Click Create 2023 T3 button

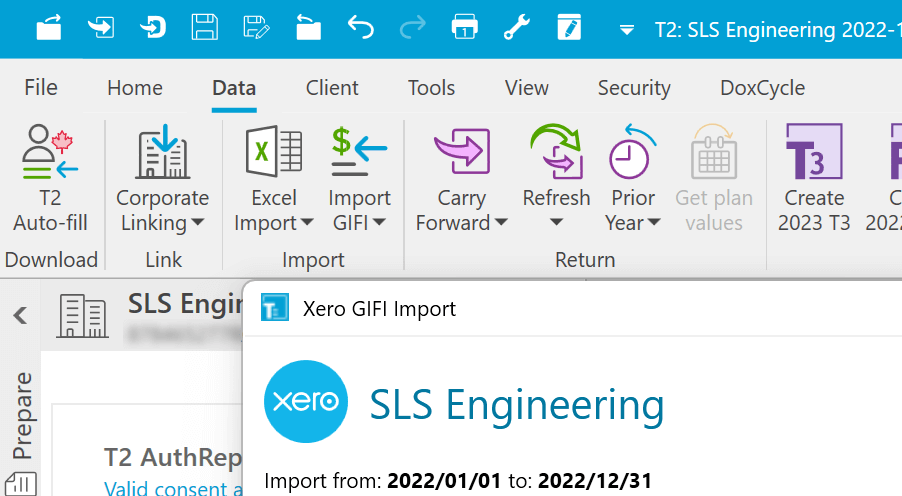click(814, 178)
